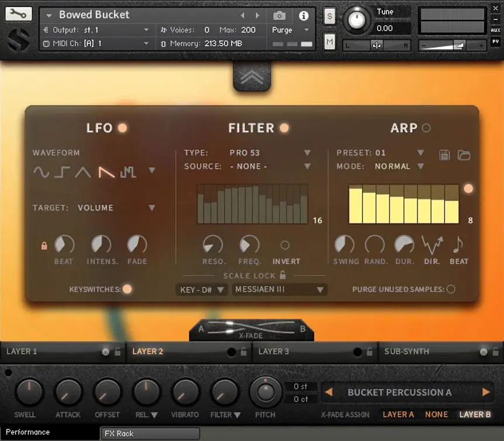This screenshot has width=504, height=441.
Task: Click the filter step sequencer bars
Action: (253, 204)
